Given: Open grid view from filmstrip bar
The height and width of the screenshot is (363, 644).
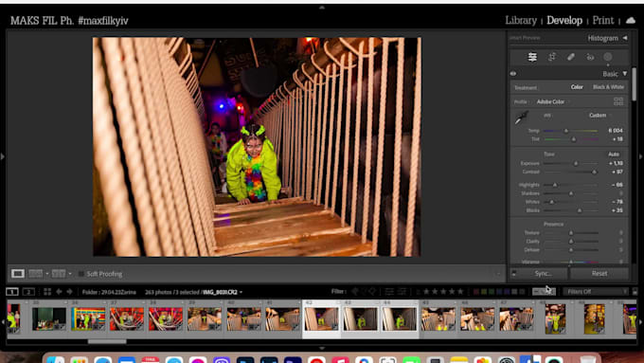Looking at the screenshot, I should [47, 292].
